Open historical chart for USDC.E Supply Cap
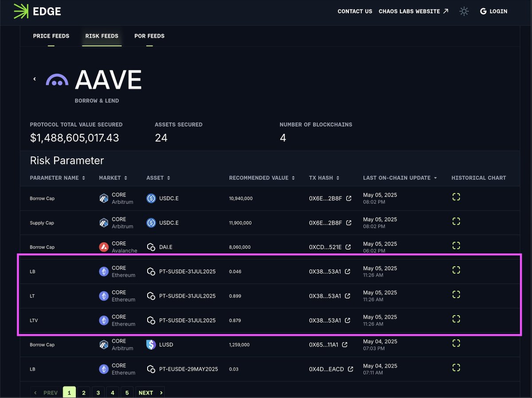The height and width of the screenshot is (398, 532). point(456,221)
